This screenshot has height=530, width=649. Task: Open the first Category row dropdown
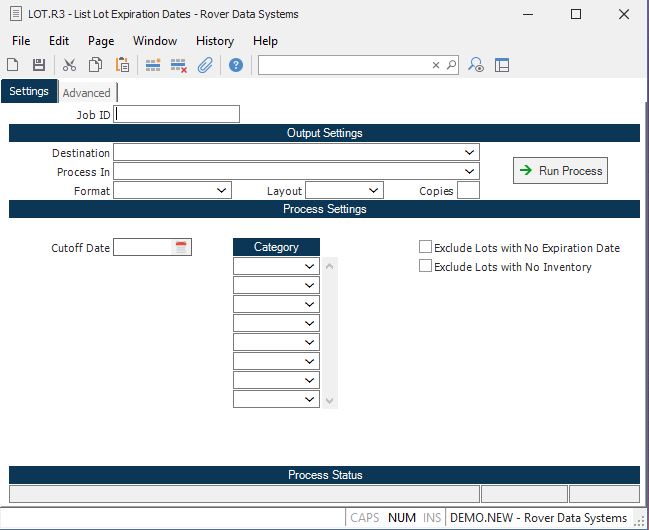point(310,266)
